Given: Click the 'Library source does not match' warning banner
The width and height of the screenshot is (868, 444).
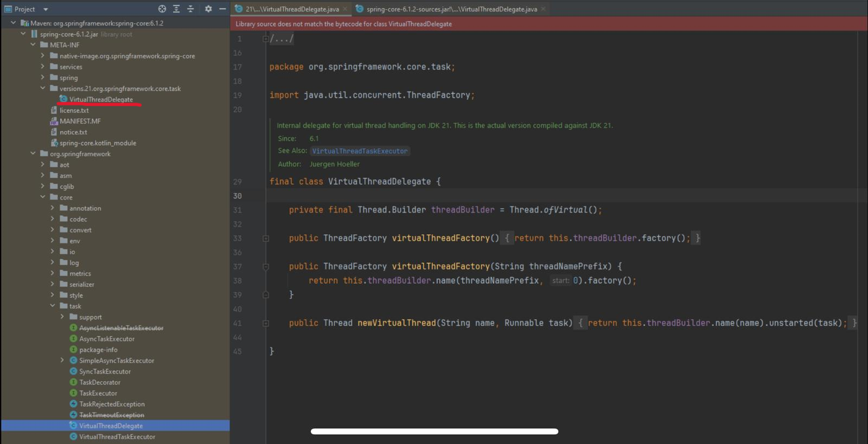Looking at the screenshot, I should (x=549, y=24).
